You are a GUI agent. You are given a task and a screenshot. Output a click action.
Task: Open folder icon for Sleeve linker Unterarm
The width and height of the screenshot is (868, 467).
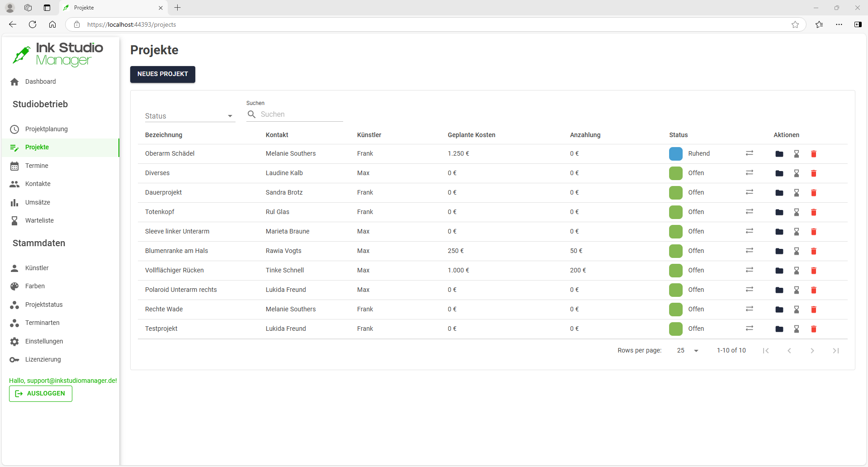pos(779,232)
